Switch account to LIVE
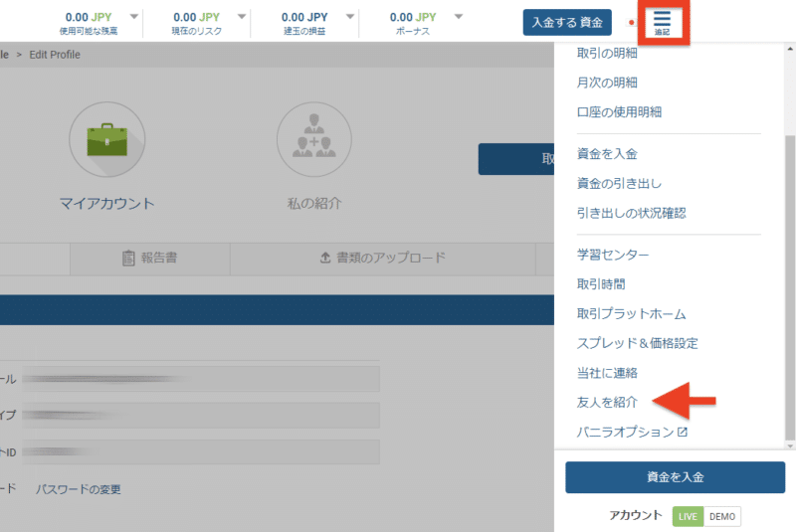The height and width of the screenshot is (532, 796). 688,516
